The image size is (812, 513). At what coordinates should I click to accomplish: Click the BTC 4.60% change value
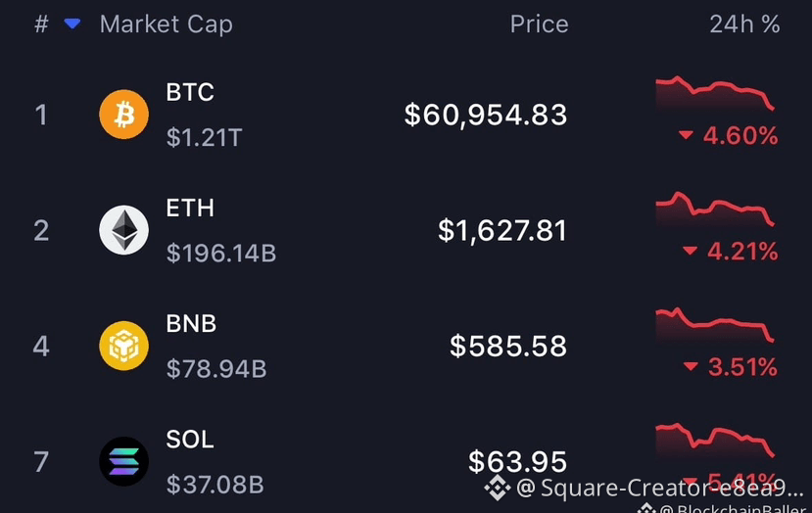(740, 136)
